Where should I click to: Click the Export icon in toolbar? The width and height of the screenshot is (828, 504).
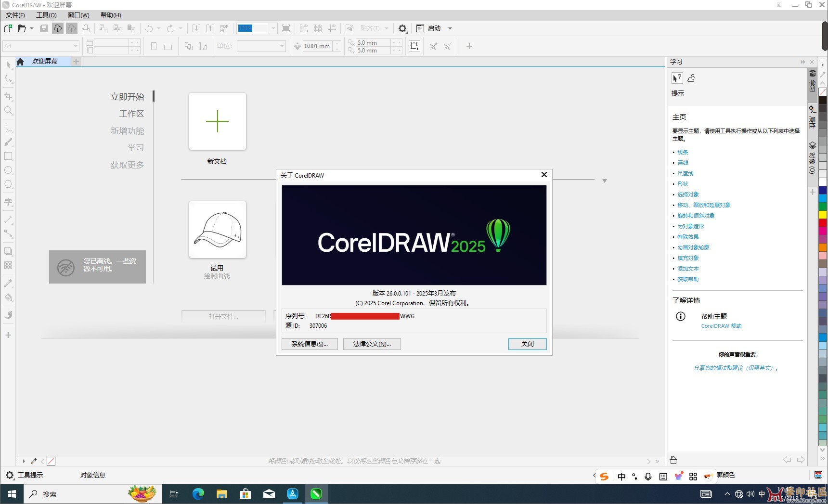click(x=210, y=28)
